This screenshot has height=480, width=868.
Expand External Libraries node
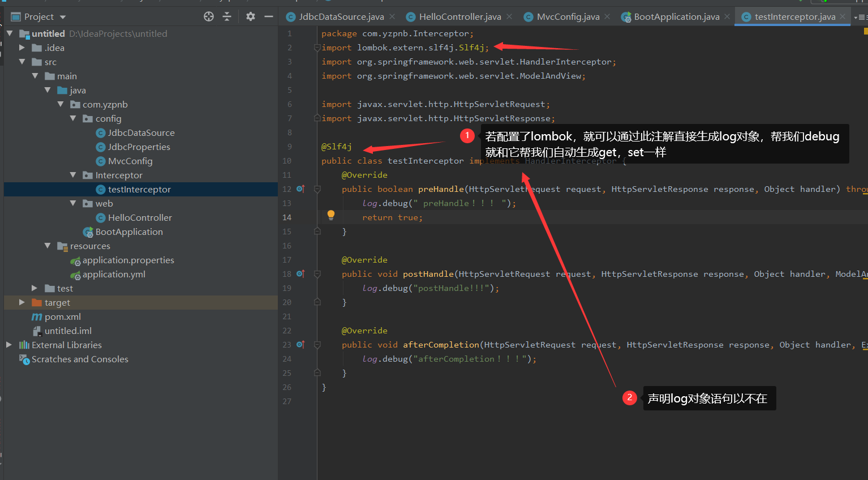click(9, 345)
